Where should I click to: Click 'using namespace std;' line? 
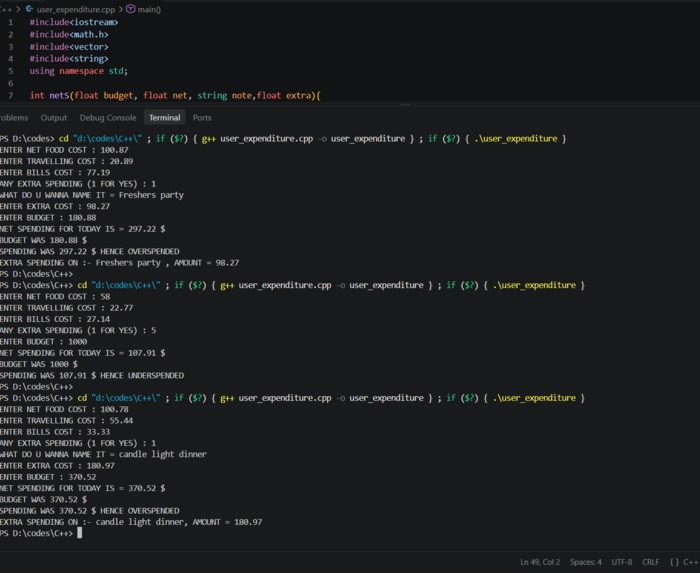pos(79,71)
